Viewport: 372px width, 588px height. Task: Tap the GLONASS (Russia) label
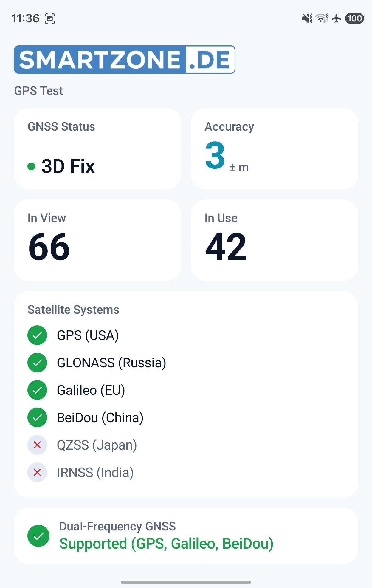[111, 363]
